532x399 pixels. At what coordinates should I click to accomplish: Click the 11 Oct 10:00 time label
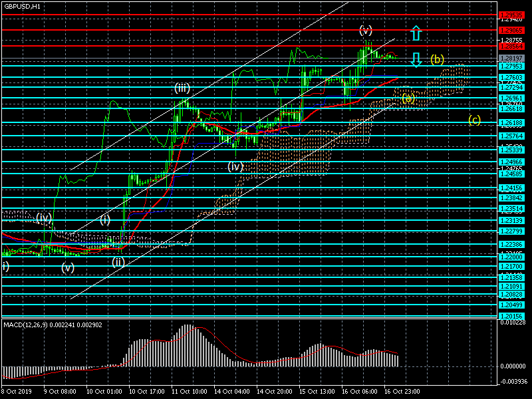click(x=190, y=391)
